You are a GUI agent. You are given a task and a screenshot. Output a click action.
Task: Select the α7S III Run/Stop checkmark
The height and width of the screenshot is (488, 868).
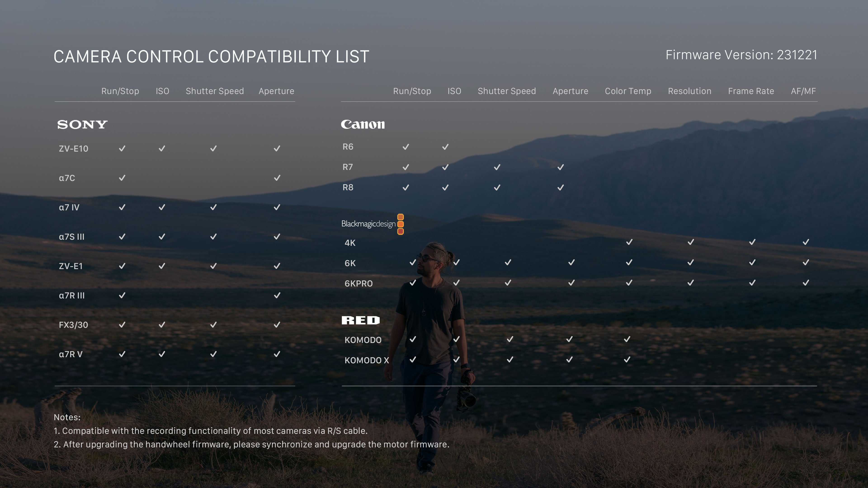122,237
